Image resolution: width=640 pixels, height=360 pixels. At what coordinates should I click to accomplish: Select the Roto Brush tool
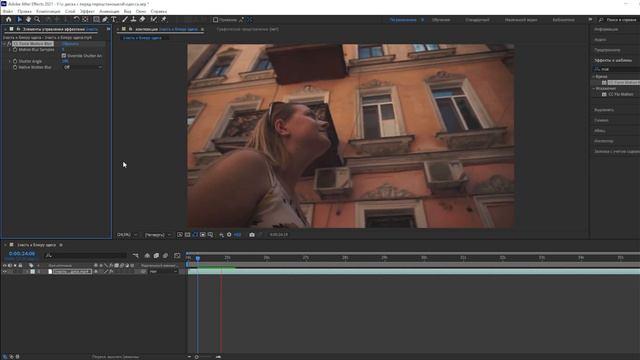coord(153,19)
